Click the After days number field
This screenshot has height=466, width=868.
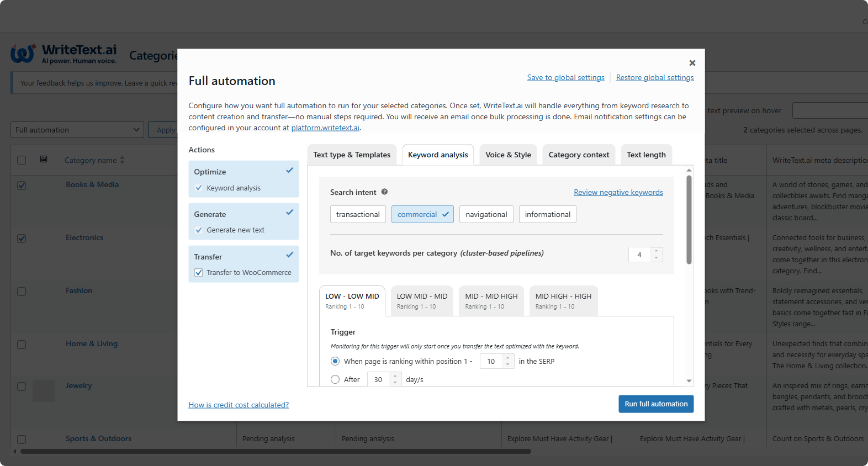coord(379,379)
